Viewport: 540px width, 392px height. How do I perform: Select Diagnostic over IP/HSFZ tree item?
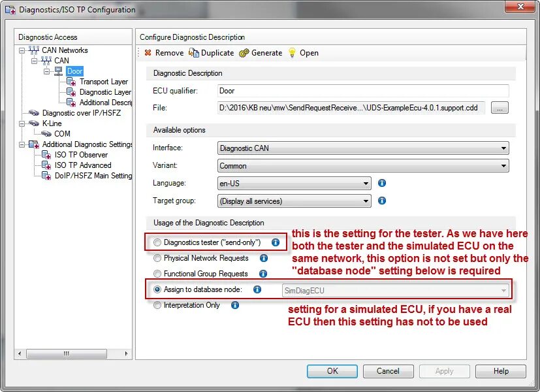pos(81,112)
